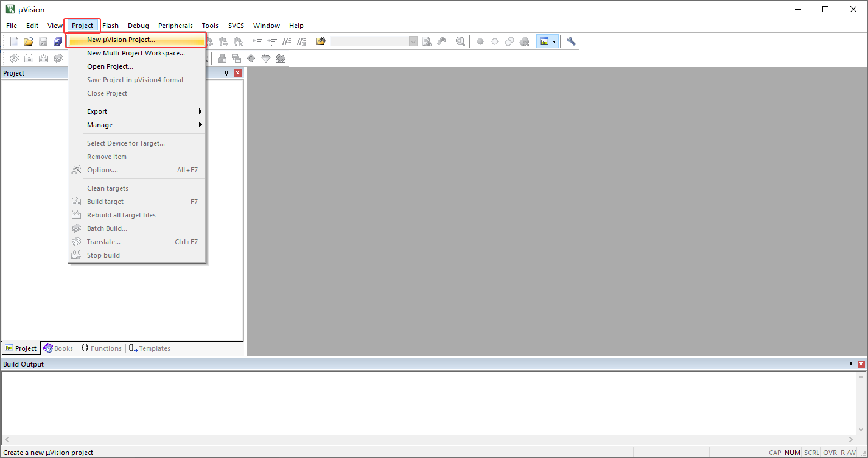
Task: Click the Batch Build toolbar icon
Action: (58, 58)
